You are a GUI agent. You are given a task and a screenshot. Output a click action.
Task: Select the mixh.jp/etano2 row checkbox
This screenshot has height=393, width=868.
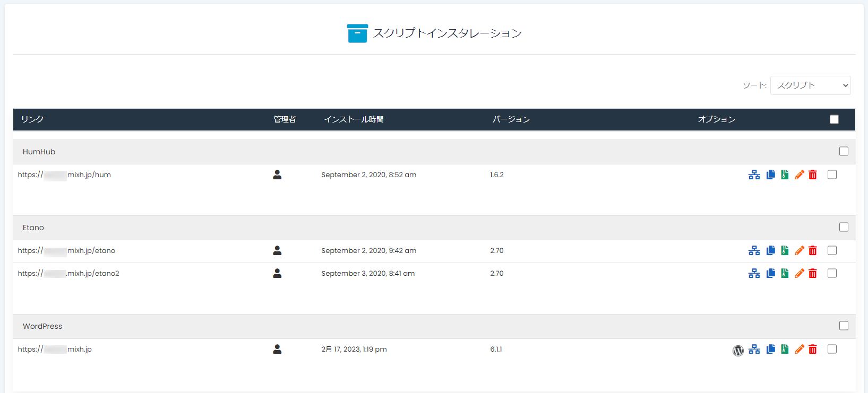click(x=832, y=273)
